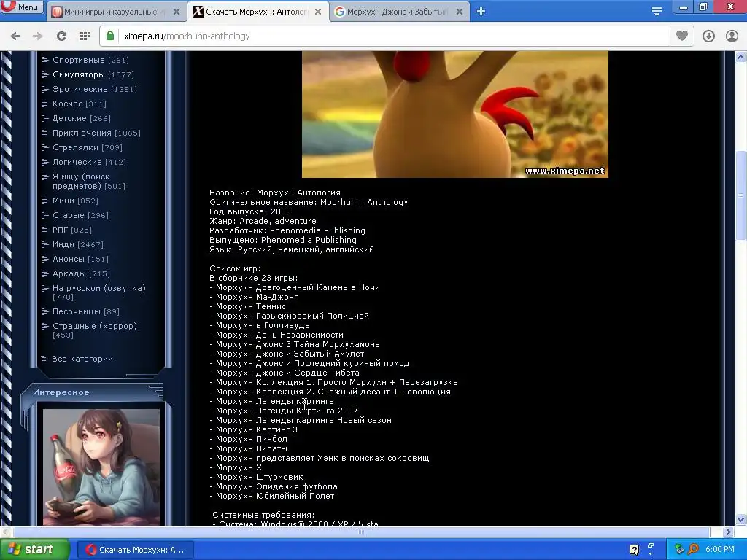Open the Windows start button

(x=34, y=550)
